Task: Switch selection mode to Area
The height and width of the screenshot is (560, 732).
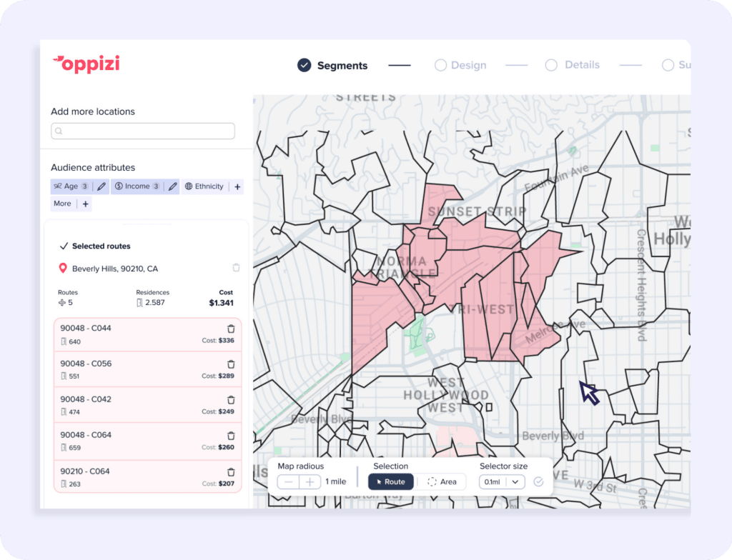Action: pos(442,481)
